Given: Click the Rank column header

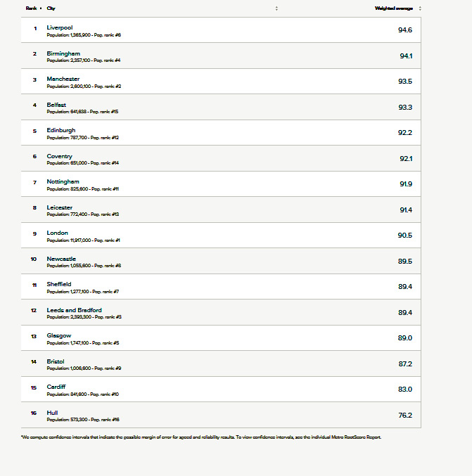Looking at the screenshot, I should 31,8.
